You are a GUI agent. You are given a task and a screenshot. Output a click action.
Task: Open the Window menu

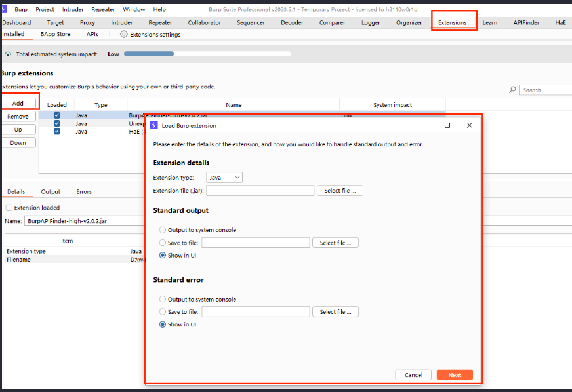tap(134, 9)
